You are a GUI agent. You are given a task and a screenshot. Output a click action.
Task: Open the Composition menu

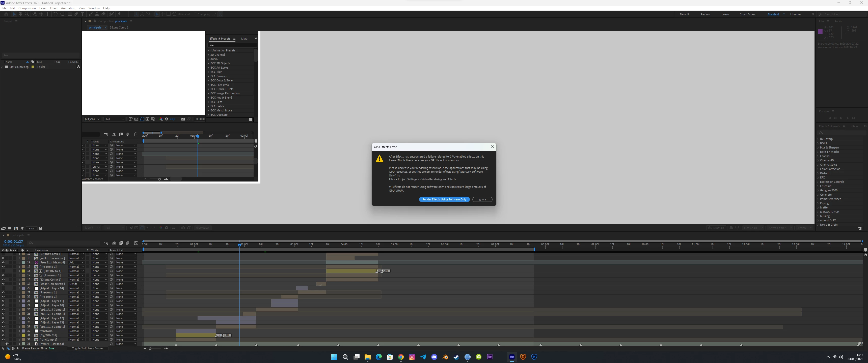(x=27, y=8)
